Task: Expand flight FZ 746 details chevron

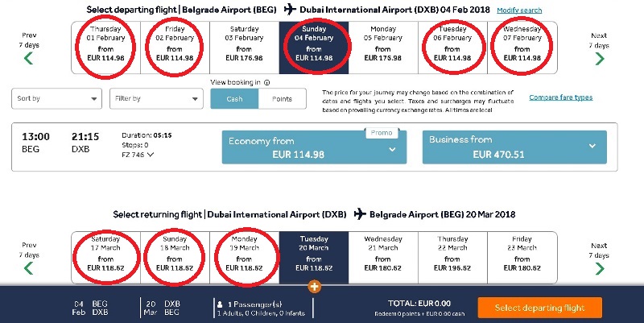Action: click(151, 155)
